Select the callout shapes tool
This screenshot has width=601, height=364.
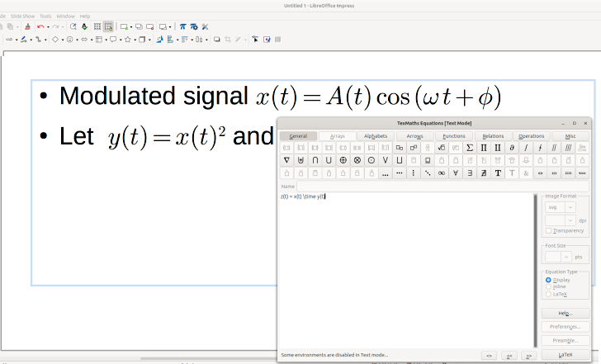[113, 39]
